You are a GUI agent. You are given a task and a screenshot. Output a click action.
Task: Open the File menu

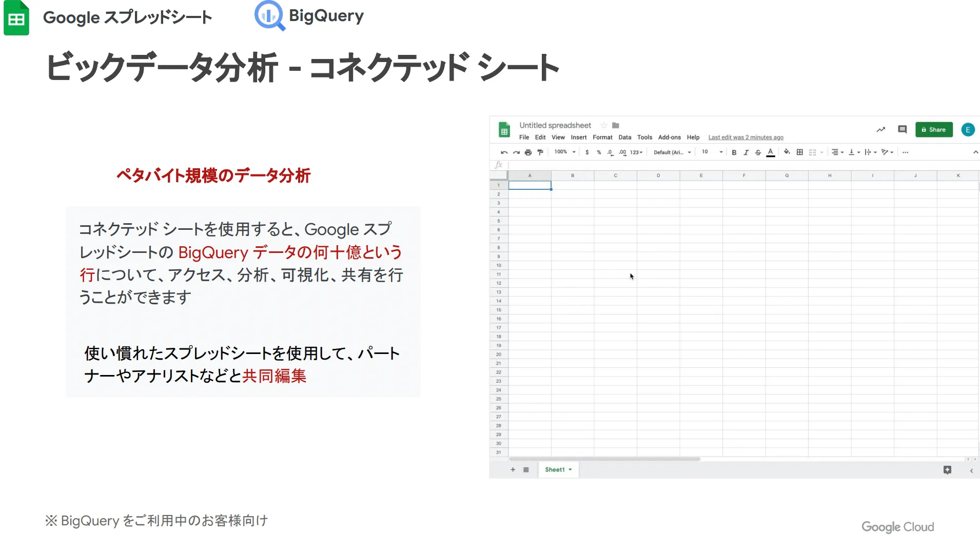pyautogui.click(x=524, y=137)
